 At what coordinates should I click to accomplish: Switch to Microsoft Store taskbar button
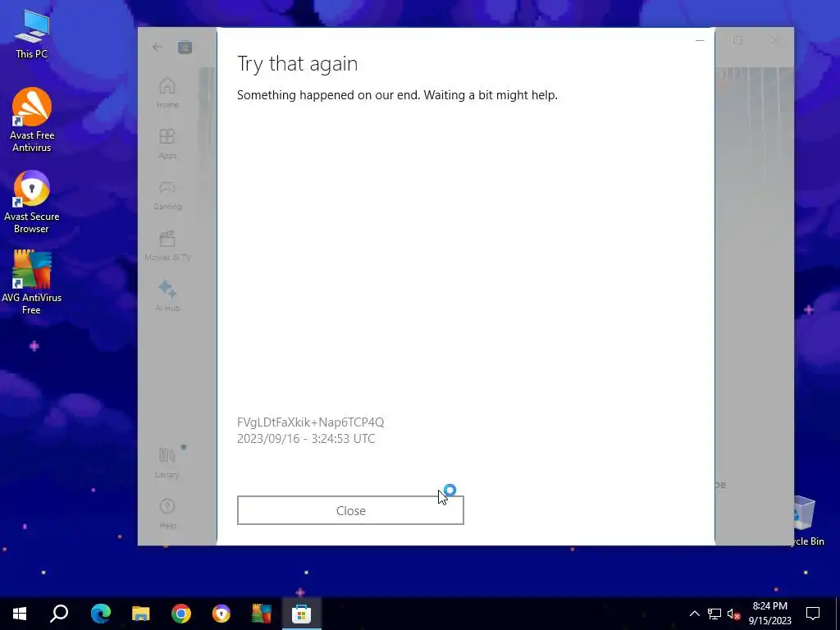[x=302, y=614]
